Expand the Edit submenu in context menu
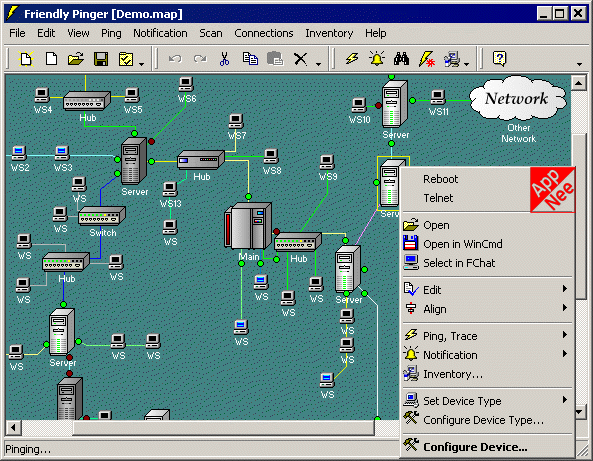The image size is (593, 461). tap(488, 290)
